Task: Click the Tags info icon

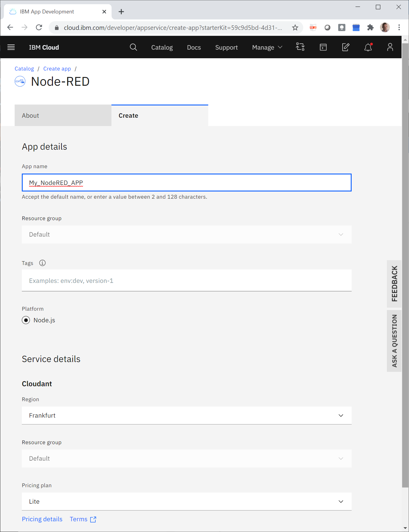Action: [42, 263]
